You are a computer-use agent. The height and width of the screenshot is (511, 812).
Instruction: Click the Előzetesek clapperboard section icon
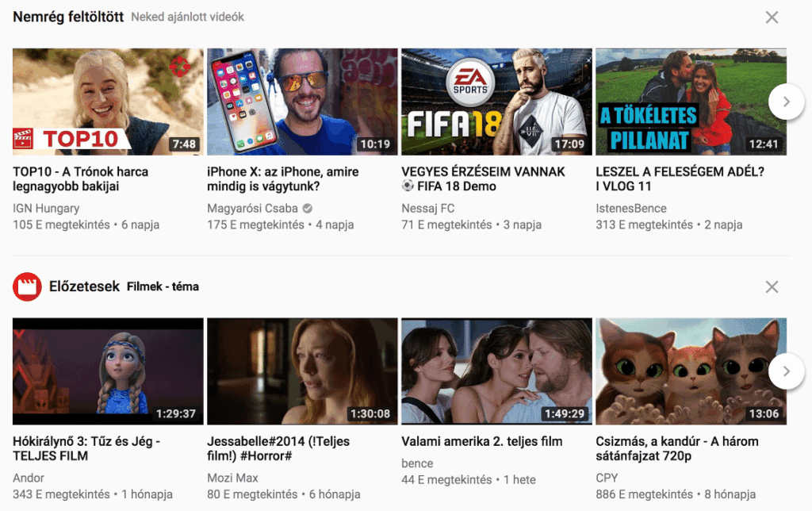tap(27, 286)
